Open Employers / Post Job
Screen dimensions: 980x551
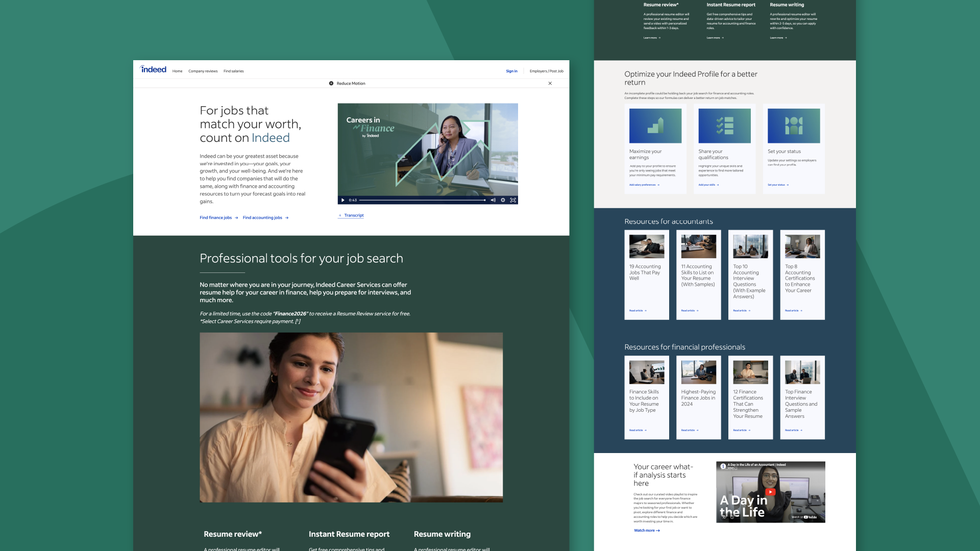[546, 71]
